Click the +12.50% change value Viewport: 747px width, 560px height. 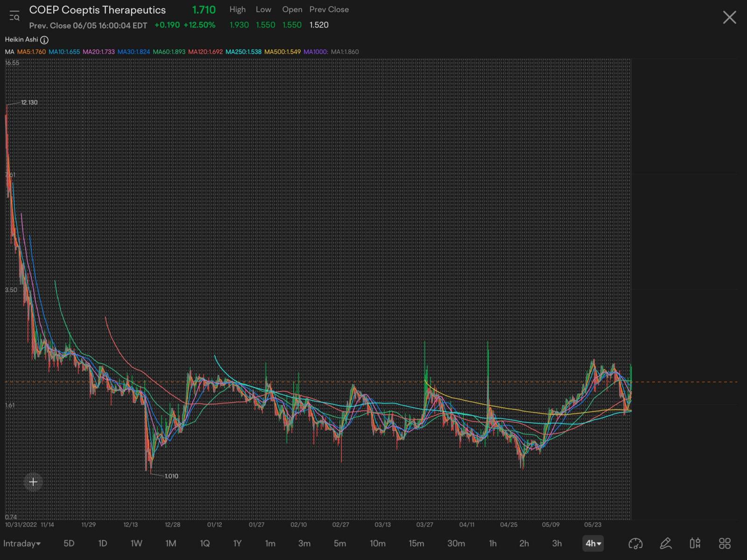point(199,25)
